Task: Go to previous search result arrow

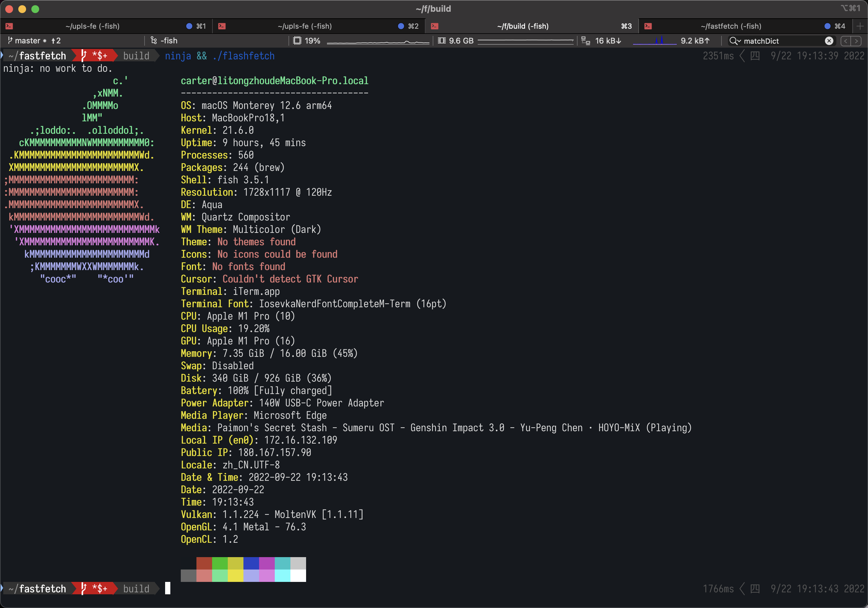Action: point(846,41)
